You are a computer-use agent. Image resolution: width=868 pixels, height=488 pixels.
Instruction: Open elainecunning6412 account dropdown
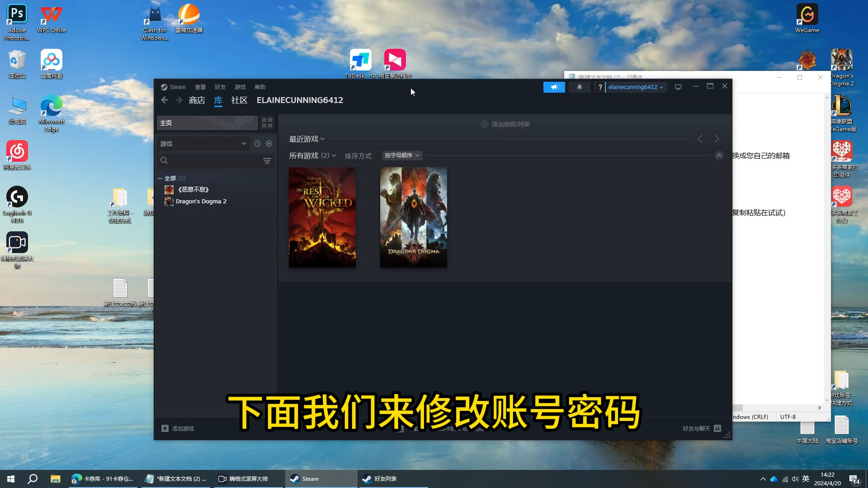(x=636, y=87)
